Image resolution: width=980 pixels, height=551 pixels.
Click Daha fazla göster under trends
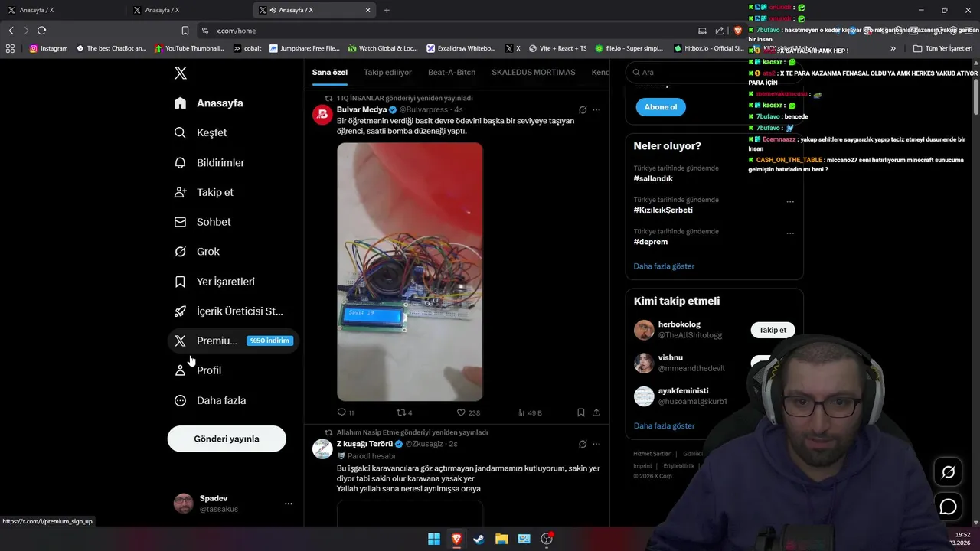pyautogui.click(x=664, y=266)
